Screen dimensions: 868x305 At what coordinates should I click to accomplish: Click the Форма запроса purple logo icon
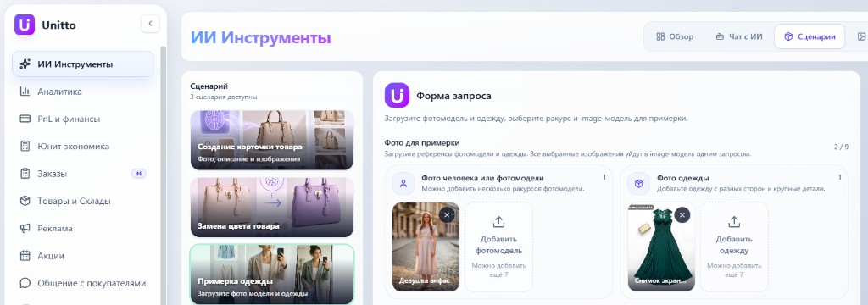397,95
